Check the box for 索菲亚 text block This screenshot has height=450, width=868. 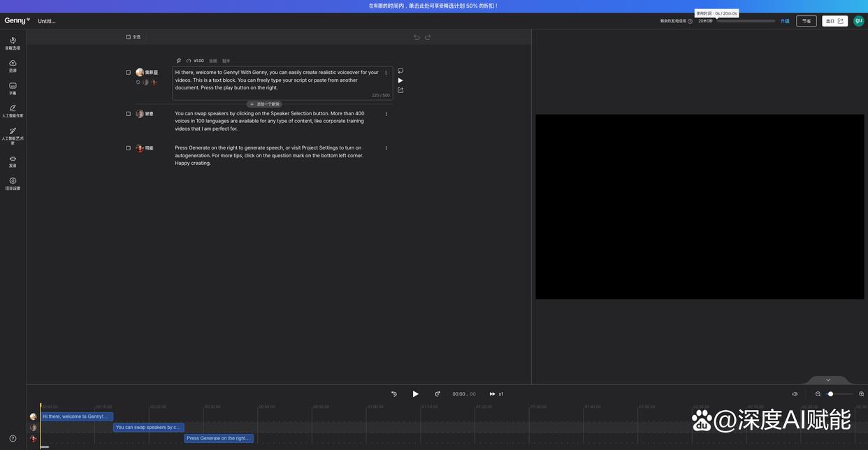128,73
